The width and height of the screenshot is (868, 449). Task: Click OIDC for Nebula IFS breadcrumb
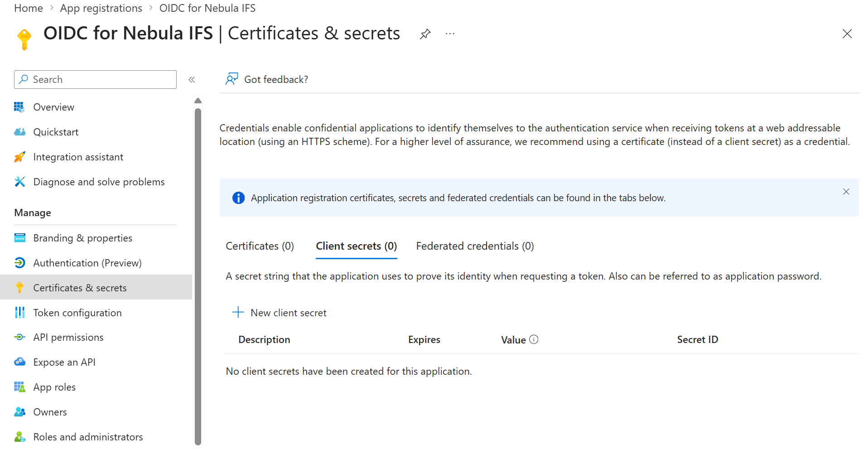click(207, 8)
